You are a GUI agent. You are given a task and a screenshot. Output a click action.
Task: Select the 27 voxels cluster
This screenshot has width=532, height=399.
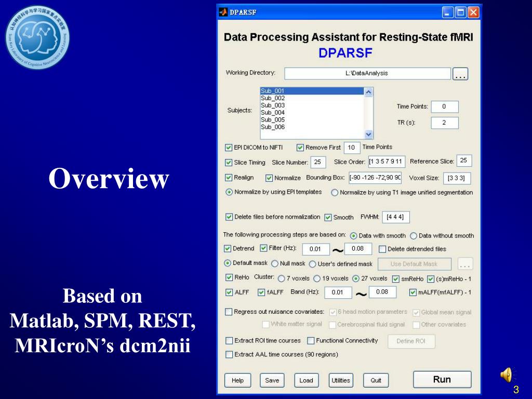pyautogui.click(x=355, y=278)
